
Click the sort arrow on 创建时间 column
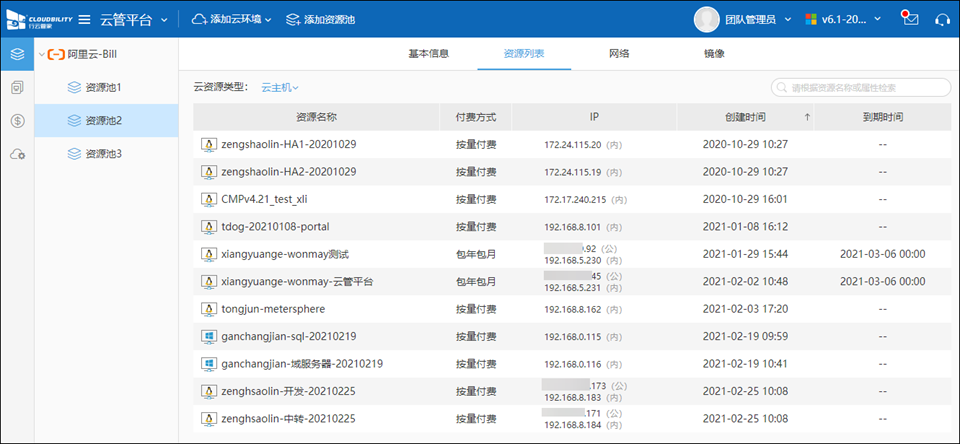tap(807, 118)
